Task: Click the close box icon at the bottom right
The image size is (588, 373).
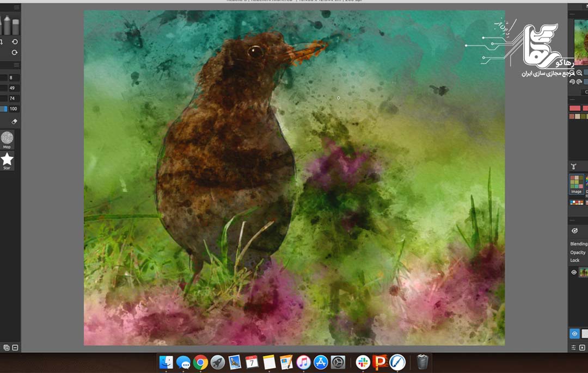Action: [x=582, y=347]
